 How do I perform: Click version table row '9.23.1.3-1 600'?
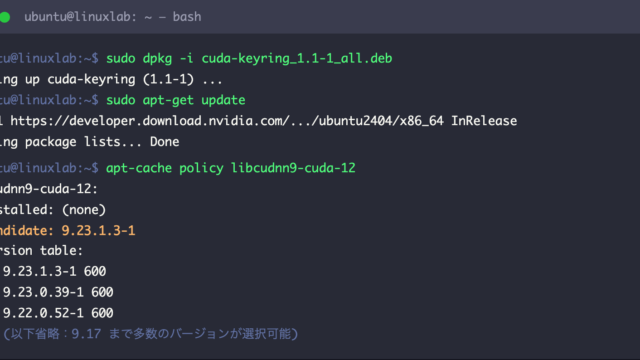click(54, 271)
